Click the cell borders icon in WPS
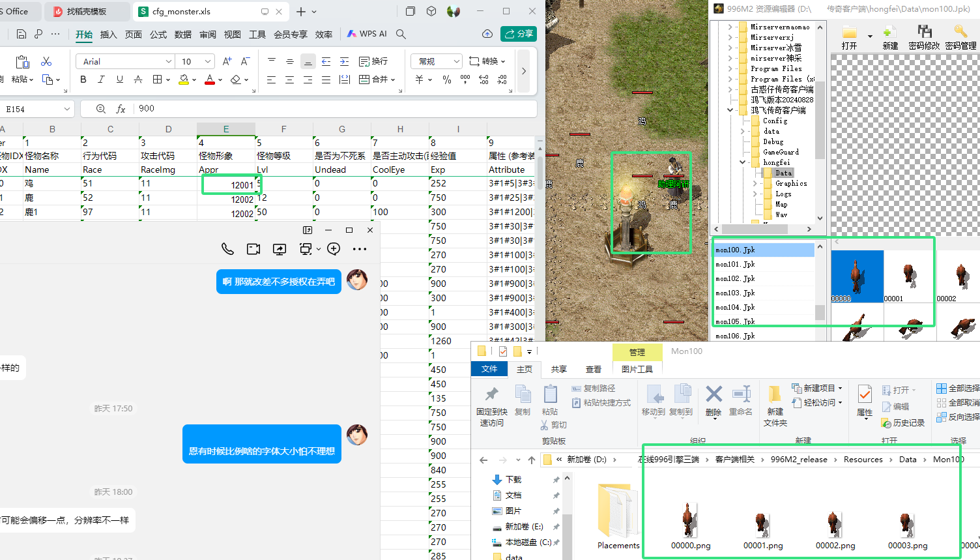 tap(157, 80)
